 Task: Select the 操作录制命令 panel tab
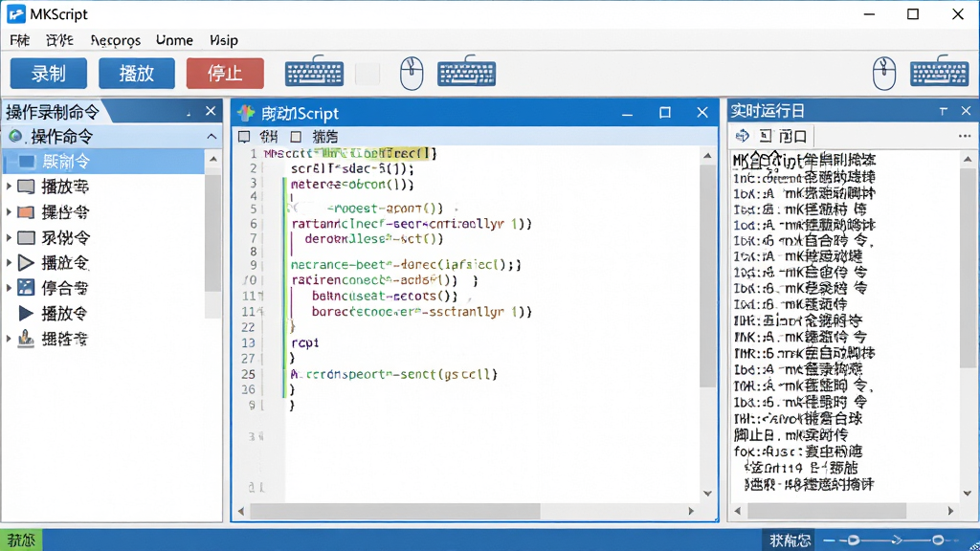click(x=53, y=112)
